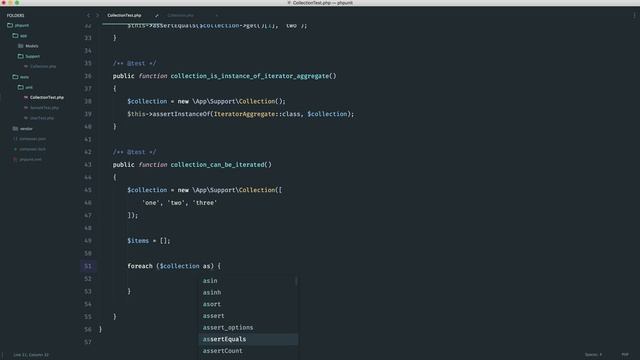Click the phpunit.xml file icon
Screen dimensions: 640x360
[15, 160]
